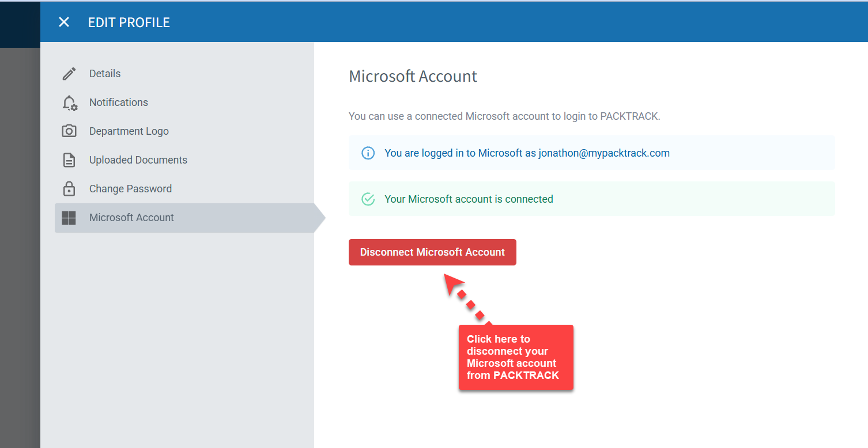Open Uploaded Documents section

click(x=138, y=160)
